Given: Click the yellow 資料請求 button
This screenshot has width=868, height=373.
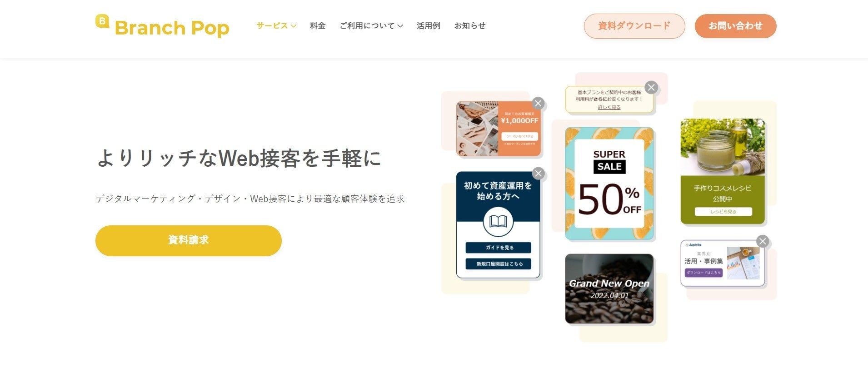Looking at the screenshot, I should 189,240.
